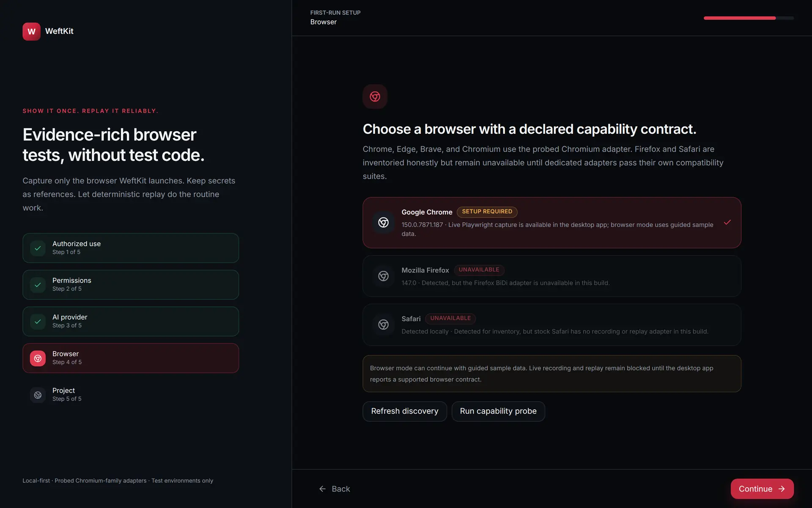Image resolution: width=812 pixels, height=508 pixels.
Task: Click the WeftKit logo icon
Action: pyautogui.click(x=31, y=31)
